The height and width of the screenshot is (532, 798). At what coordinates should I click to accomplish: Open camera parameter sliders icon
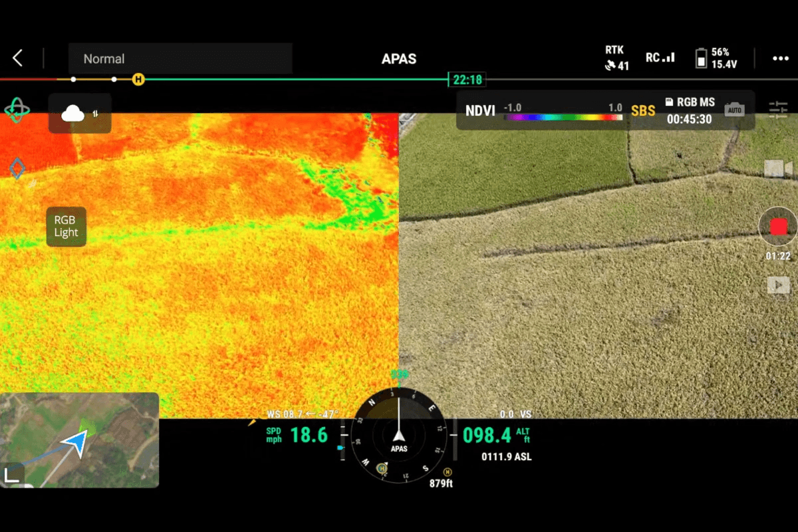[x=777, y=110]
